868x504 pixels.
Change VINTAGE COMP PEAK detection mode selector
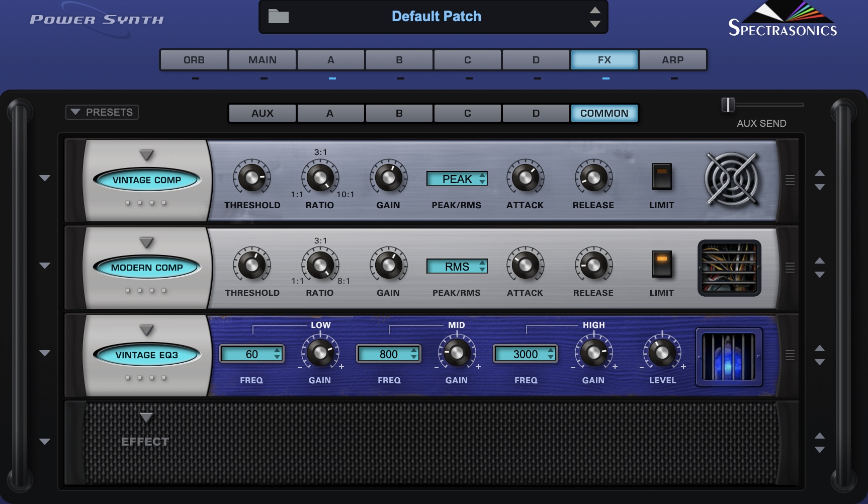click(457, 179)
